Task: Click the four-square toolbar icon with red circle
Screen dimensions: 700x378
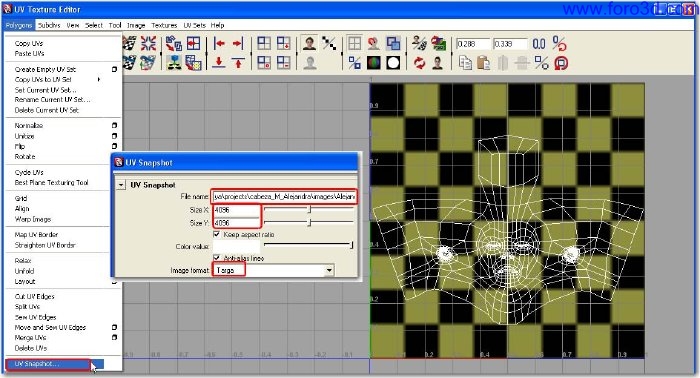Action: (x=264, y=63)
